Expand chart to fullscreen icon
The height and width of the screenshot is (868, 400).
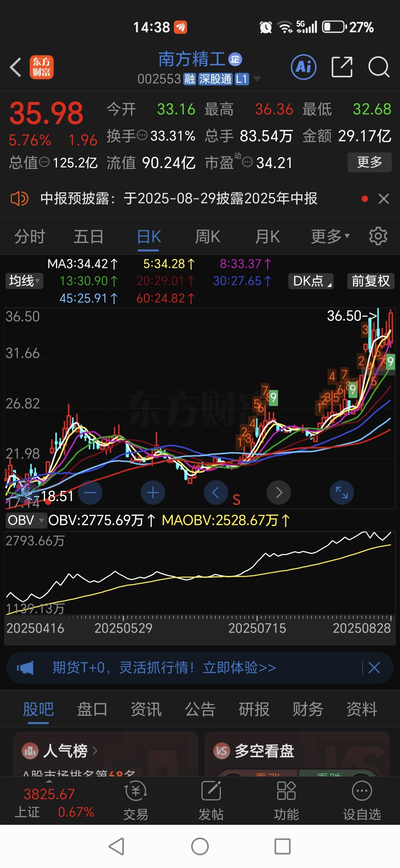342,492
